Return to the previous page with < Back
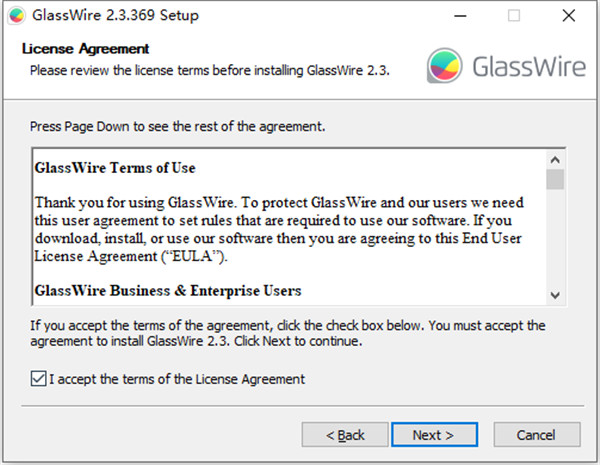The width and height of the screenshot is (600, 465). click(x=345, y=435)
